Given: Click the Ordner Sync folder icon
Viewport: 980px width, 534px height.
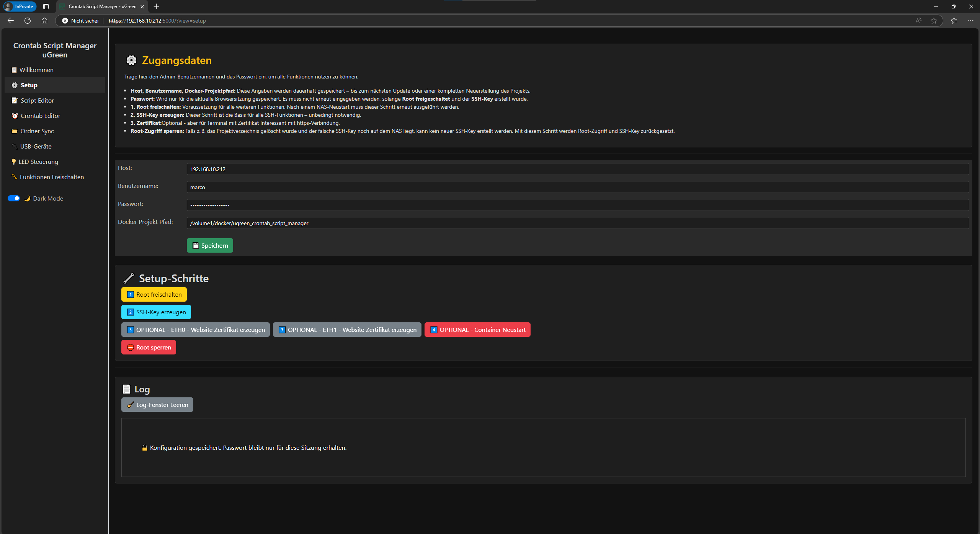Looking at the screenshot, I should (15, 131).
